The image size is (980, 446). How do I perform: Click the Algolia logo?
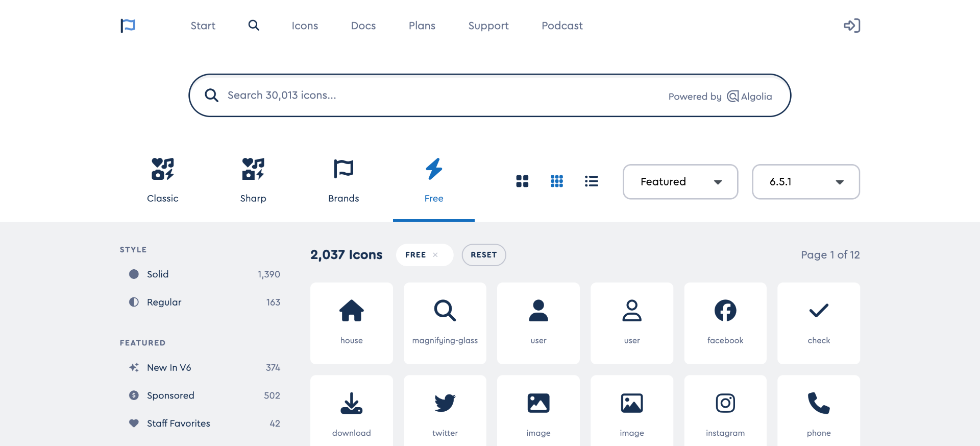(749, 97)
